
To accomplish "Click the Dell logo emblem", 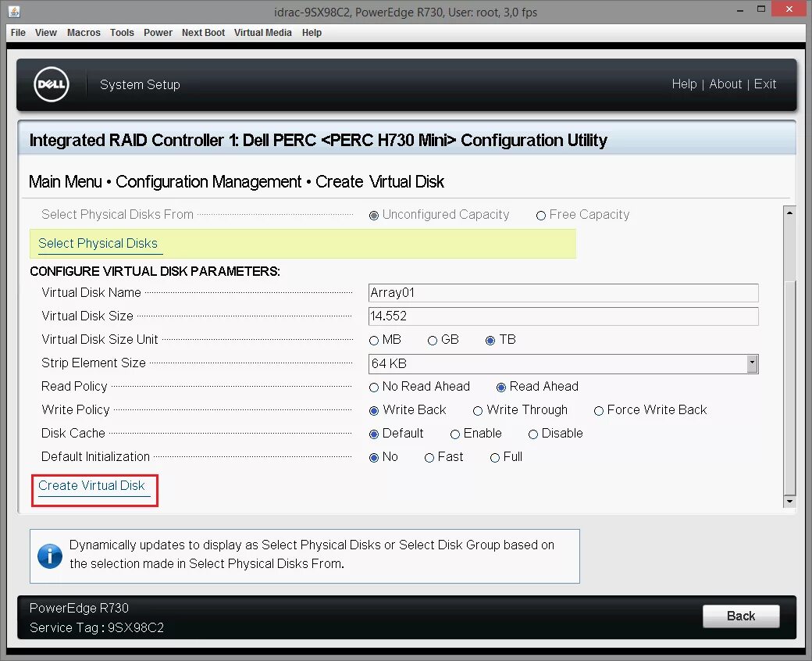I will coord(50,84).
